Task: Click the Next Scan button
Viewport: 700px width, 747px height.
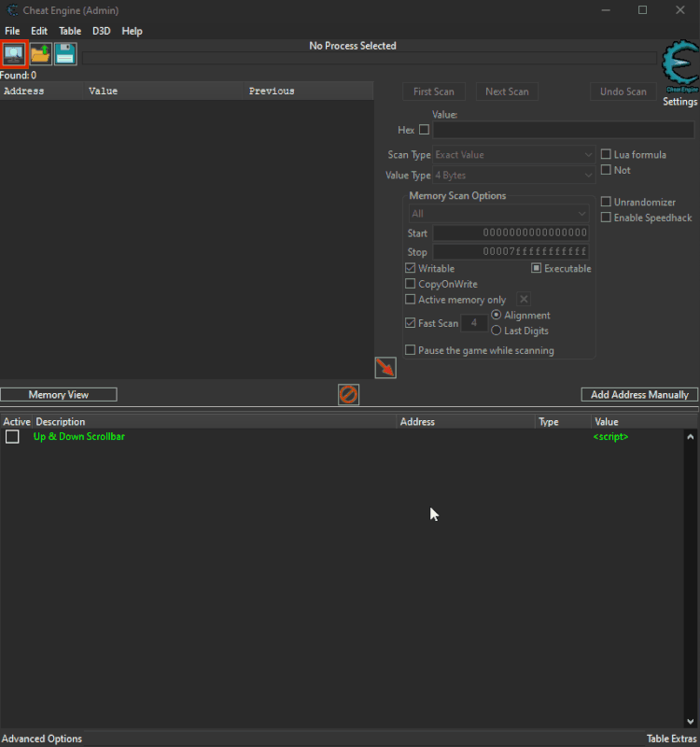Action: [x=507, y=92]
